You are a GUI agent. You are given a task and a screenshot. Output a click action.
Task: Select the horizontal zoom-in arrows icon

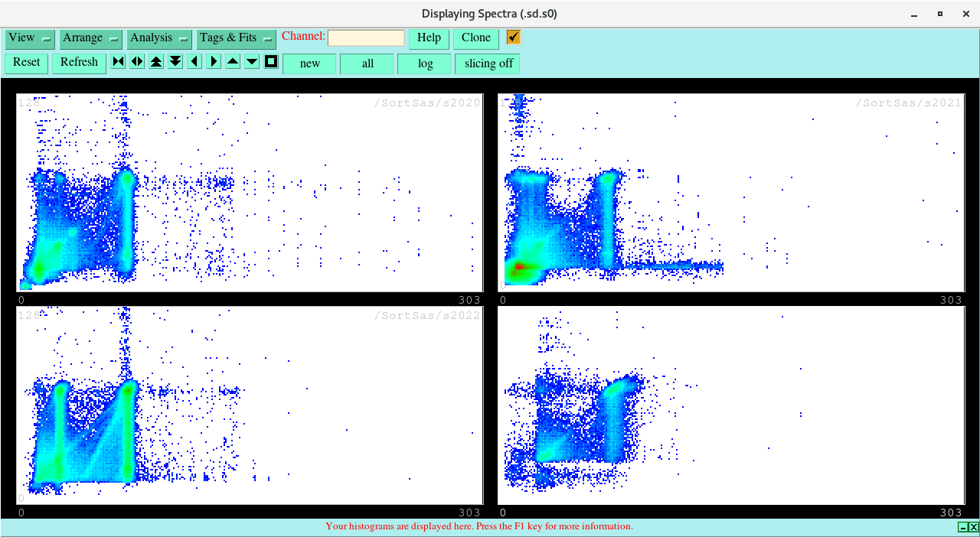[118, 61]
